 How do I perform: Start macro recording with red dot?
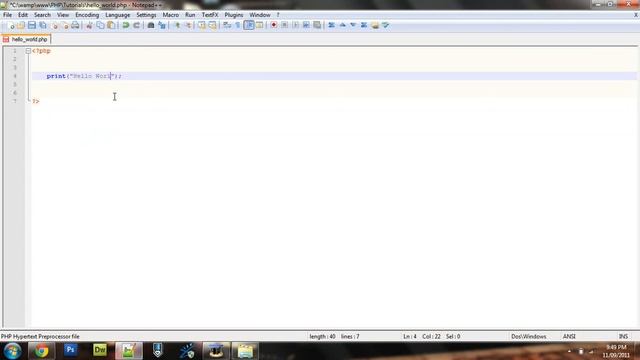[x=273, y=25]
